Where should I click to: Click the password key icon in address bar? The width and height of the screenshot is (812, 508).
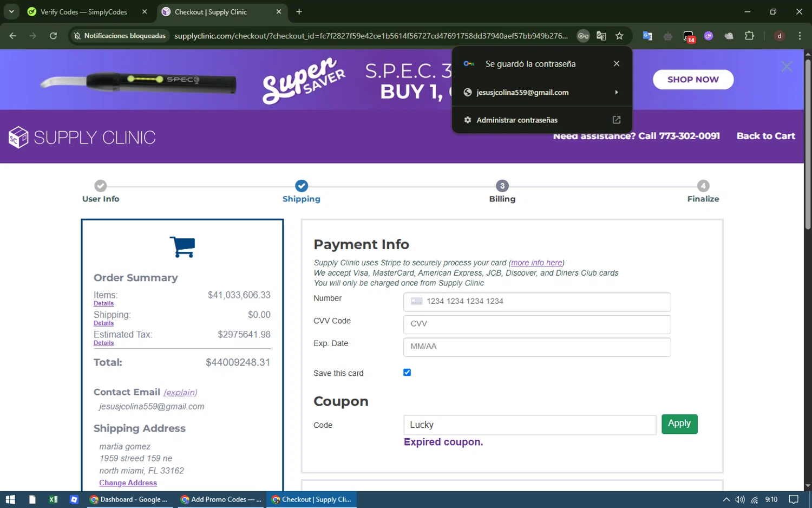(x=583, y=36)
